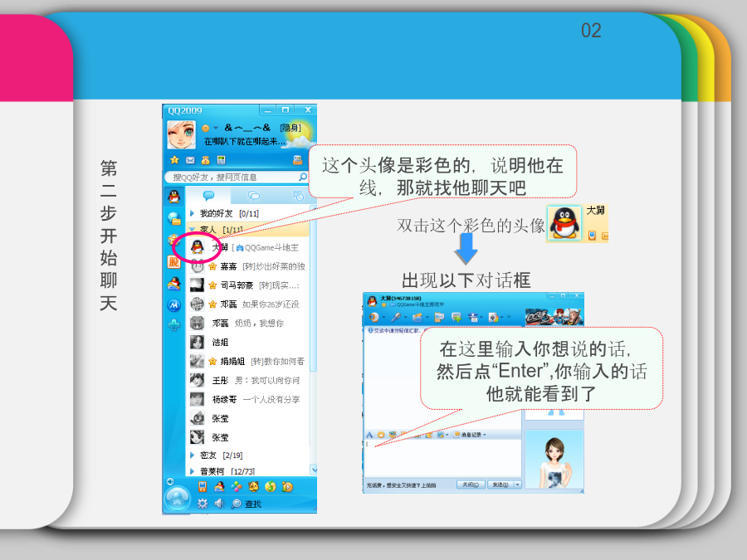Switch to the group chats tab
This screenshot has width=747, height=560.
coord(254,196)
